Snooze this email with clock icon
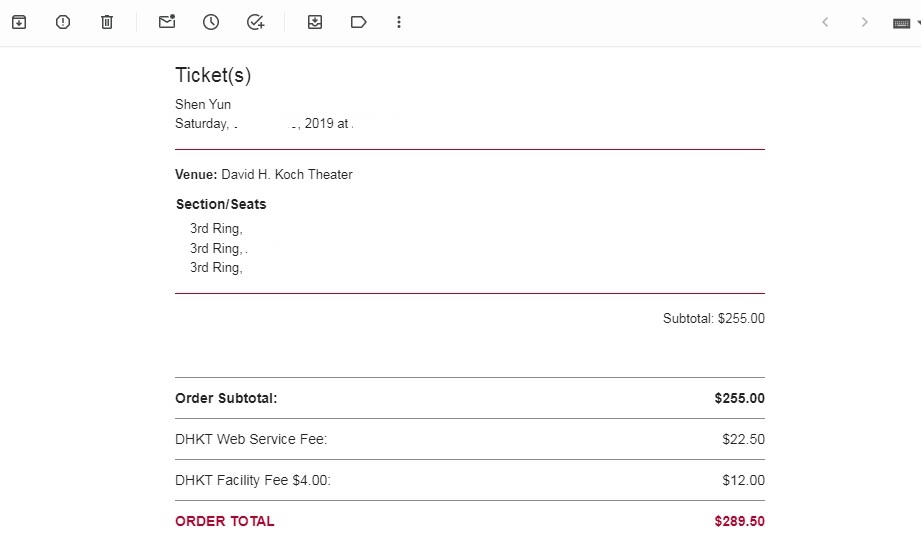This screenshot has height=536, width=921. pos(211,22)
